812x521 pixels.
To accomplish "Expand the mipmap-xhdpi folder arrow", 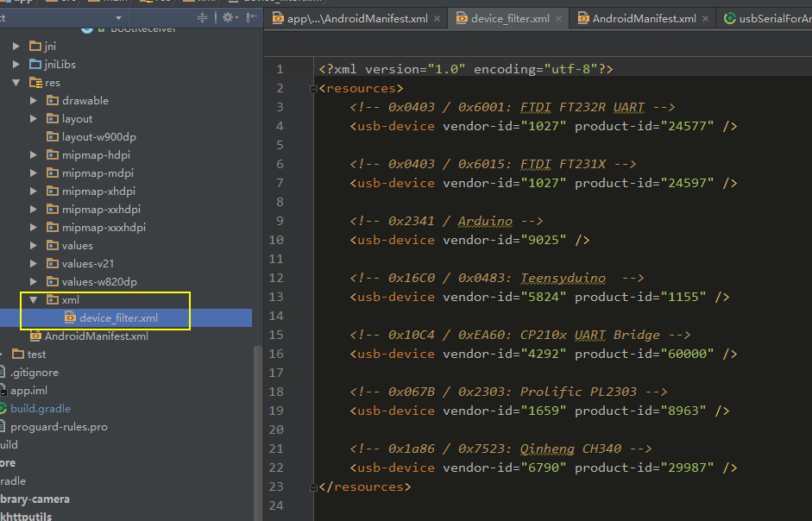I will 33,191.
